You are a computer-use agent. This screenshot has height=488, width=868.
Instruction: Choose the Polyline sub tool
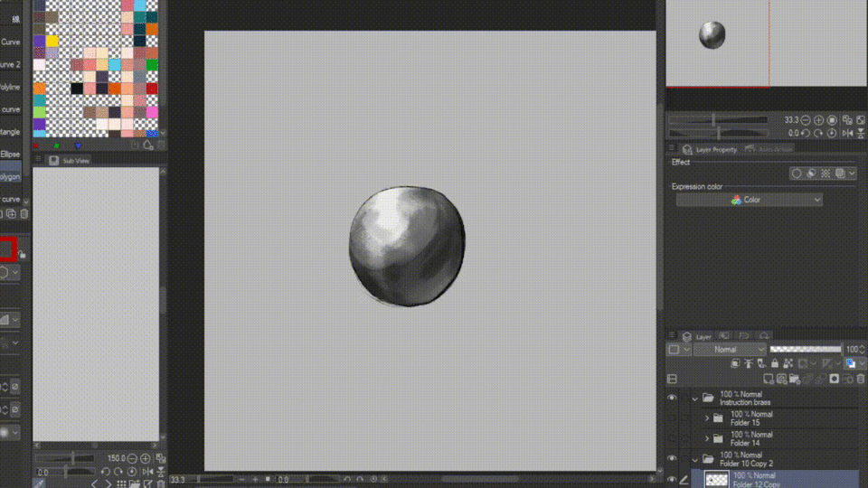pyautogui.click(x=11, y=87)
